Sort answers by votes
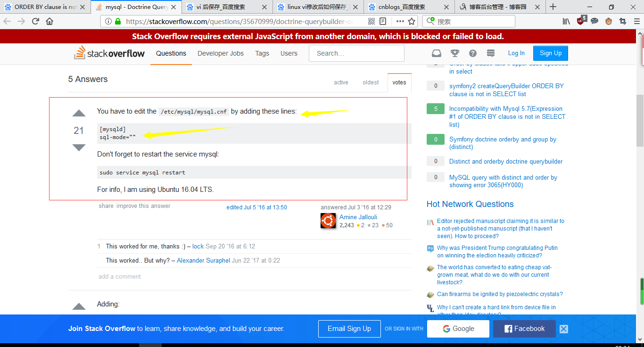 399,83
